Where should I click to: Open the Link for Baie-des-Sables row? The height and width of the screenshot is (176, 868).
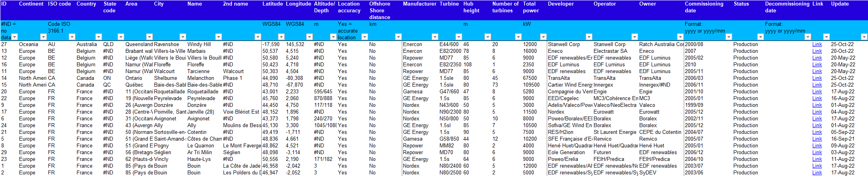click(x=817, y=85)
